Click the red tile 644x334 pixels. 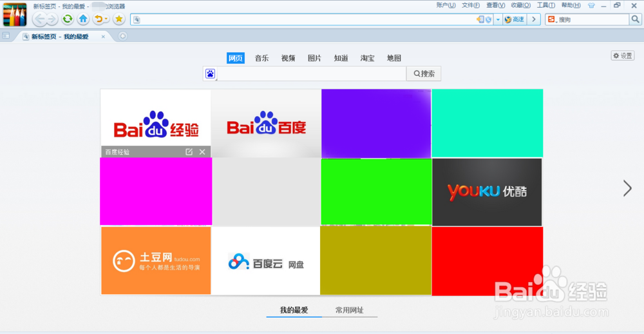488,261
